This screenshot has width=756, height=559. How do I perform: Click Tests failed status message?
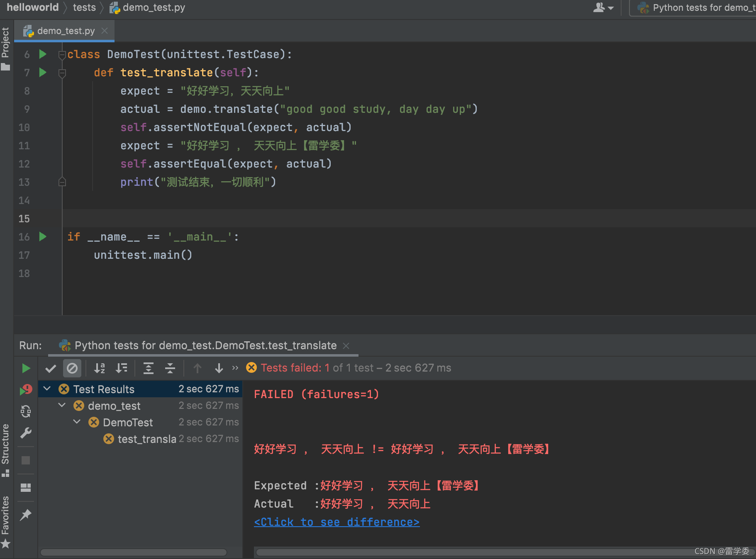click(356, 368)
